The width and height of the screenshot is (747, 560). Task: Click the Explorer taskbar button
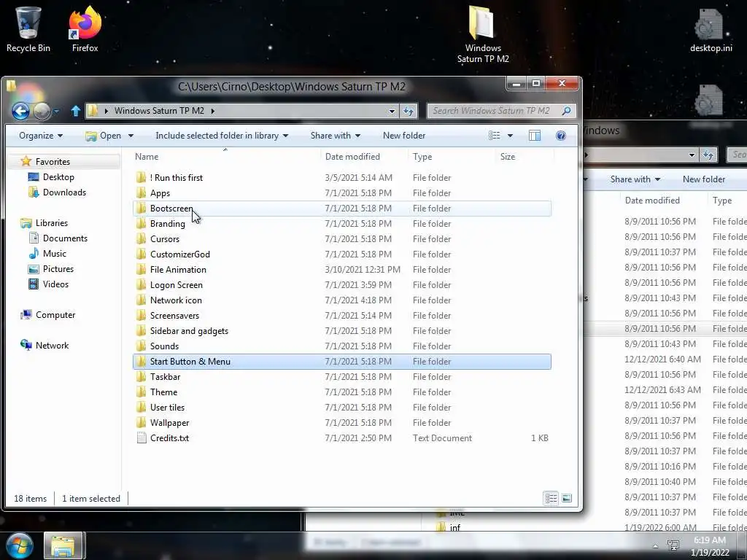64,545
